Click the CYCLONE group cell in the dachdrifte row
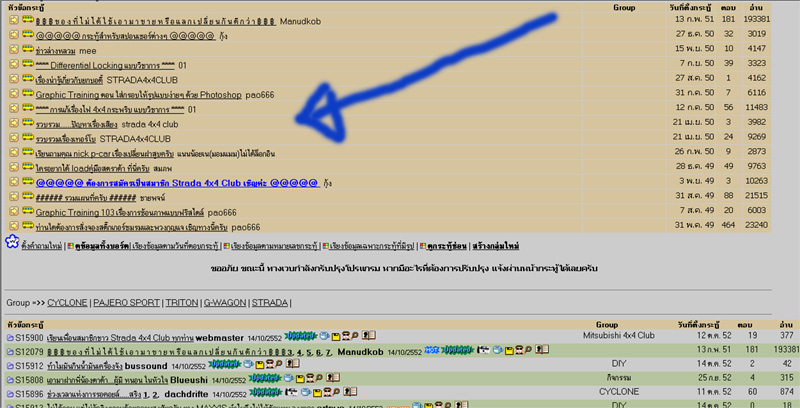This screenshot has height=408, width=800. tap(619, 392)
